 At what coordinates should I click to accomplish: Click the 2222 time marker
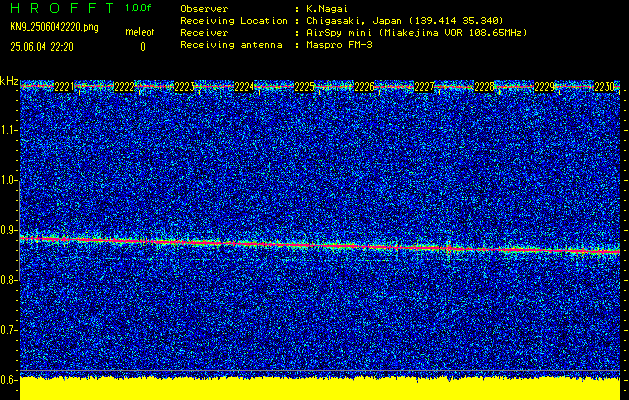[x=124, y=87]
